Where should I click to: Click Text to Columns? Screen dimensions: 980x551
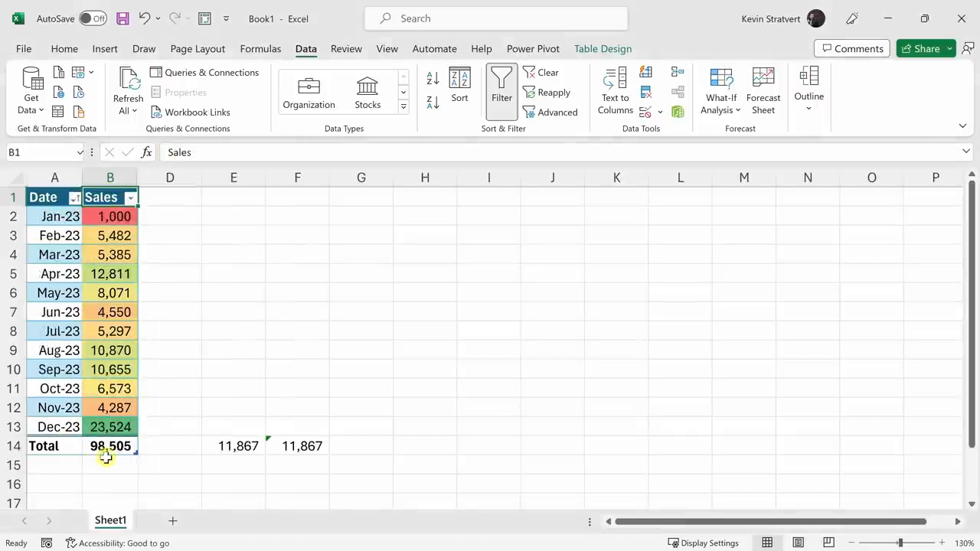(x=615, y=91)
